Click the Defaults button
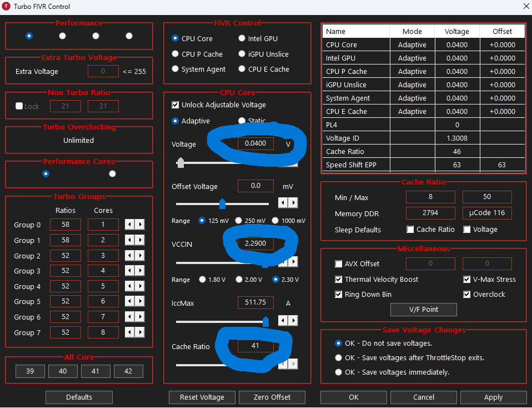This screenshot has height=408, width=532. [x=79, y=397]
